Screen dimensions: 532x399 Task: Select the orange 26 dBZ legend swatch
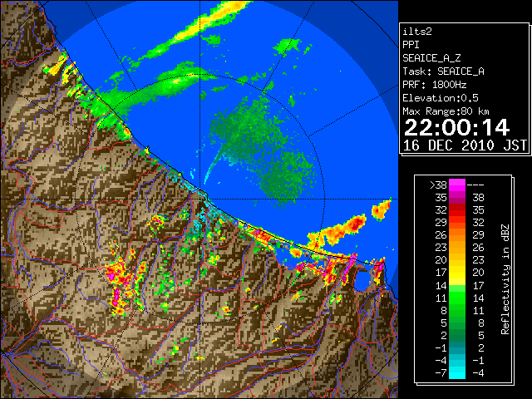click(x=457, y=234)
